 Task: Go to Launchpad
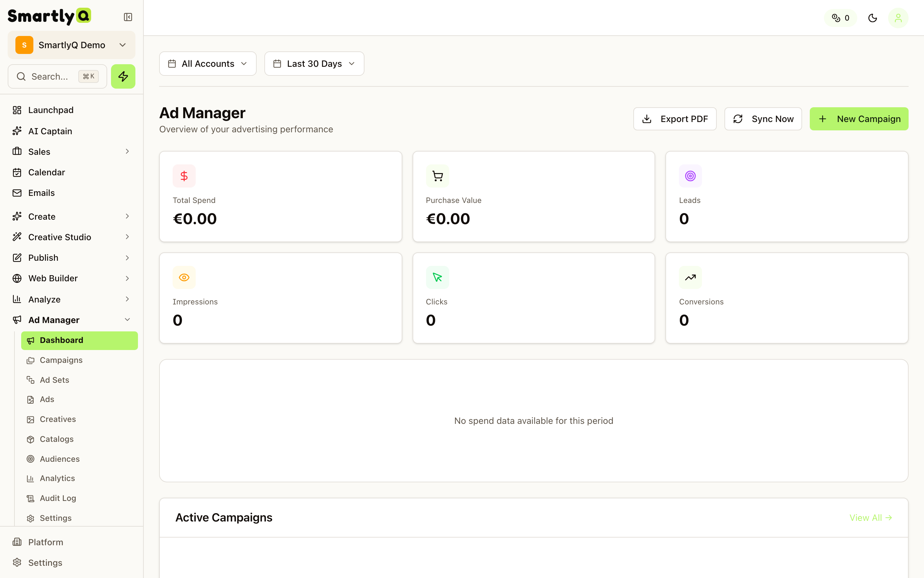(72, 110)
